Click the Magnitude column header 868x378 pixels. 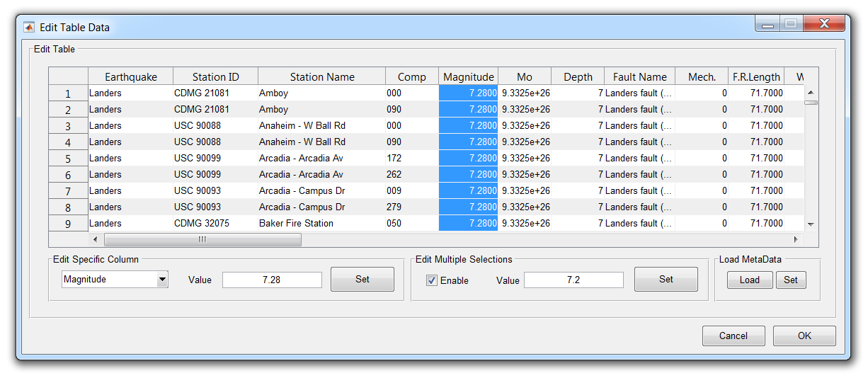click(x=468, y=76)
